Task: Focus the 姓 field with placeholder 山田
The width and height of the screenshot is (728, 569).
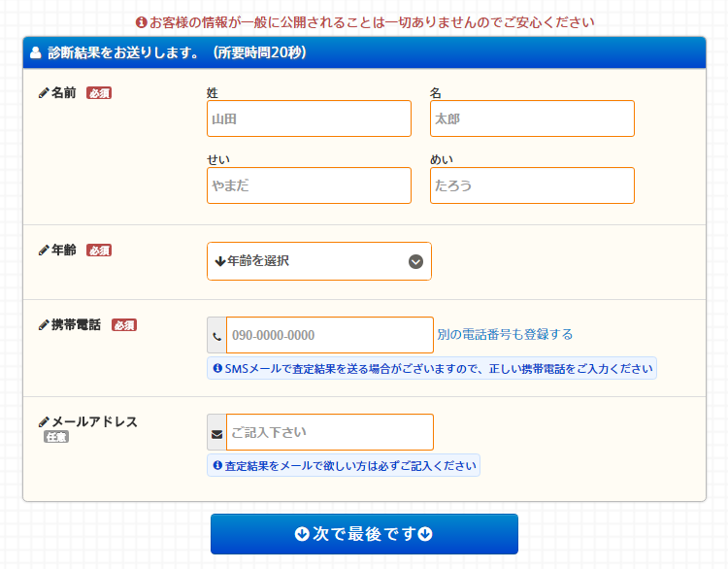Action: pyautogui.click(x=309, y=119)
